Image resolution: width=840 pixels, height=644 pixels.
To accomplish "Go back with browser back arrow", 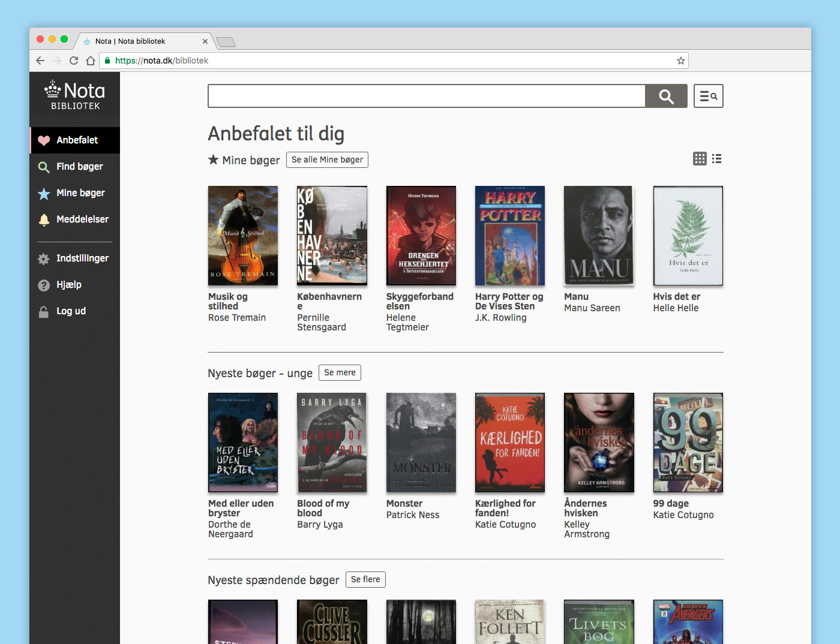I will pyautogui.click(x=40, y=61).
